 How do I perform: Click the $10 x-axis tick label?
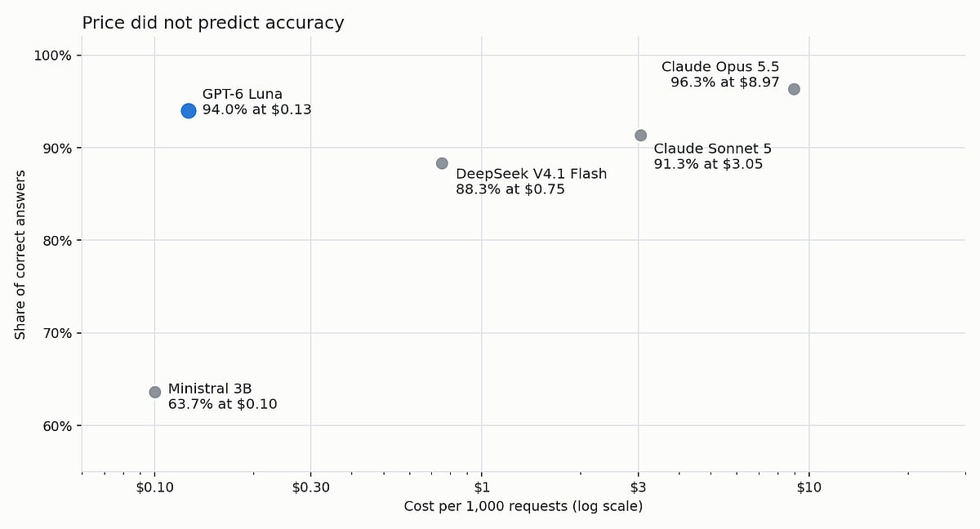[x=809, y=487]
